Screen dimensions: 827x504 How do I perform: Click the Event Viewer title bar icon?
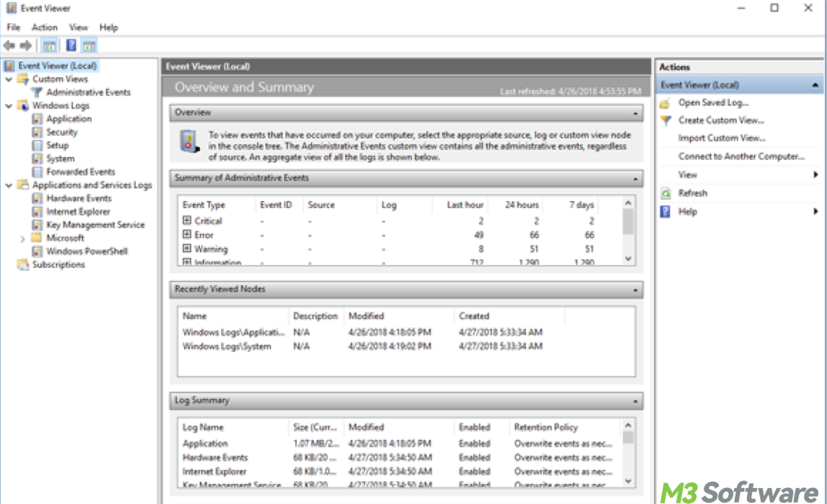click(x=10, y=8)
